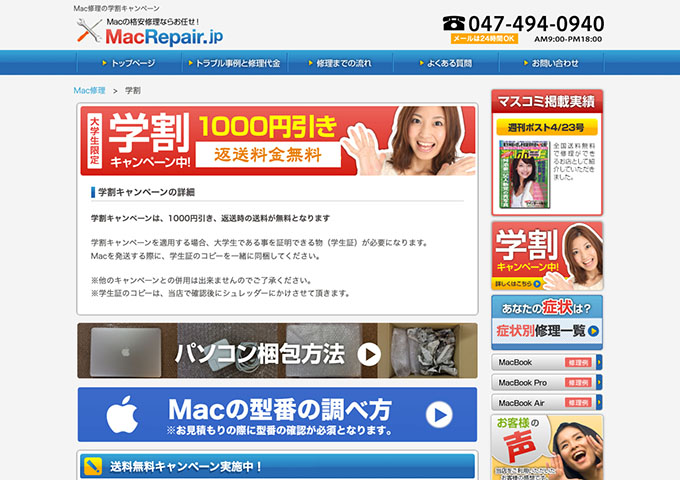Click AM9:00-PM18:00 hours text
This screenshot has height=480, width=680.
[568, 39]
